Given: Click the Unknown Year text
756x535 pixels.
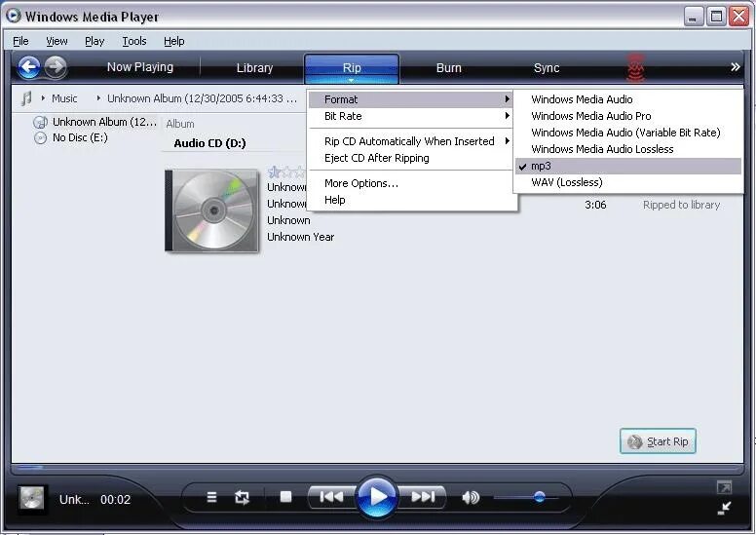Looking at the screenshot, I should pyautogui.click(x=300, y=237).
